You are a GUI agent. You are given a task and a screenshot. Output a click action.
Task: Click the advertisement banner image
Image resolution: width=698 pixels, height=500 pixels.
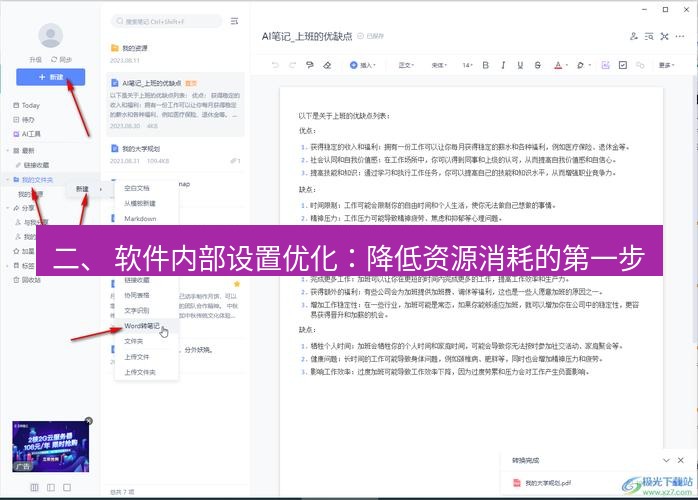[50, 447]
